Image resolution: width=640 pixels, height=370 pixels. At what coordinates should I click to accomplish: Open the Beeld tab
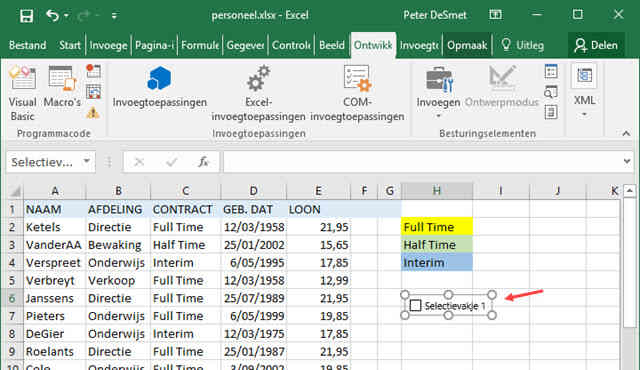click(332, 45)
